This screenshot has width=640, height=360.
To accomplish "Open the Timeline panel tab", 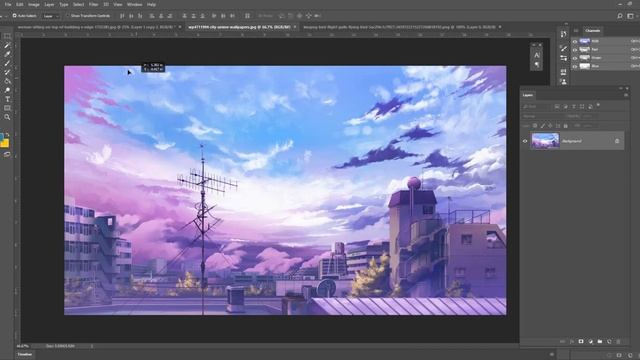I will pyautogui.click(x=24, y=354).
